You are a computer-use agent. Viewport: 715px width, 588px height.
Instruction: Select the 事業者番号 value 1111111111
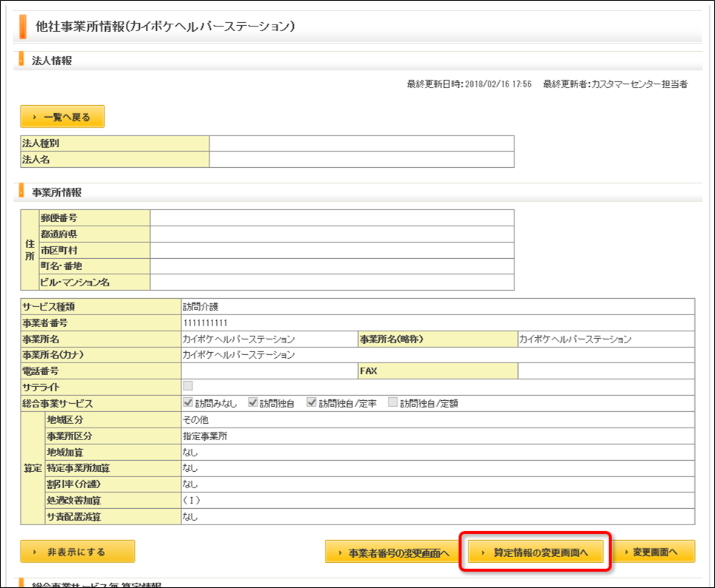205,322
